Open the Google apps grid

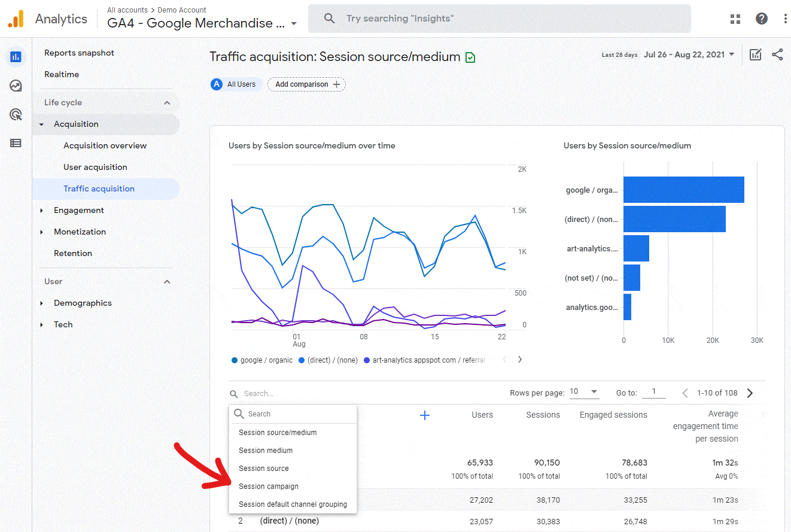click(x=735, y=19)
